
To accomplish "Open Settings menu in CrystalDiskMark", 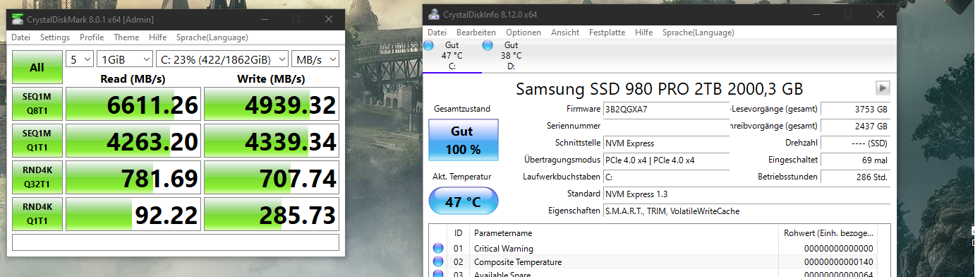I will 55,37.
